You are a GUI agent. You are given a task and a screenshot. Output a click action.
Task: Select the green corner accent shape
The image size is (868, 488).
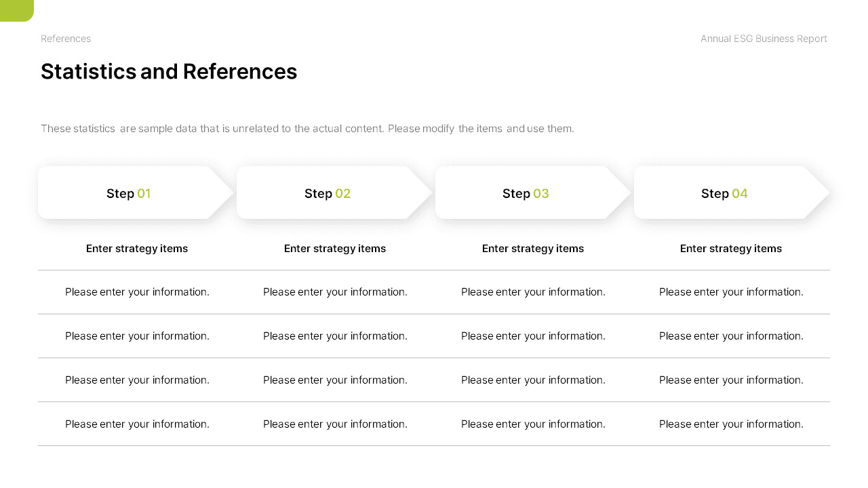coord(16,10)
